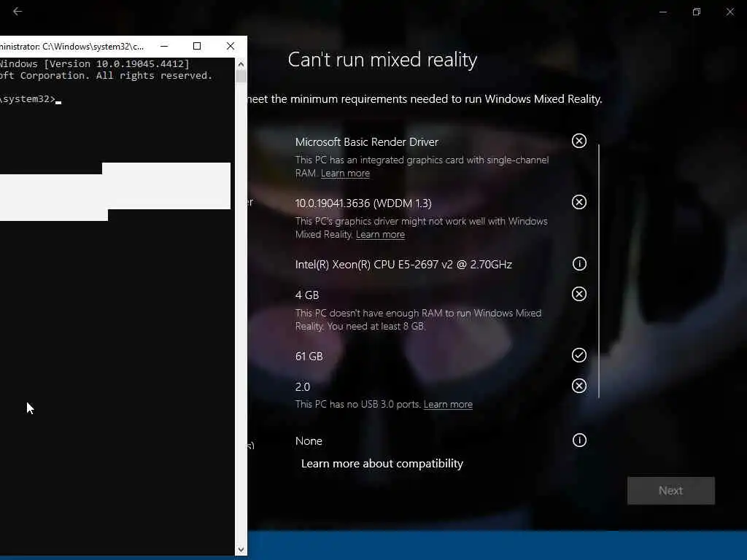The image size is (747, 560).
Task: Restore down the Mixed Reality Portal window
Action: pos(697,12)
